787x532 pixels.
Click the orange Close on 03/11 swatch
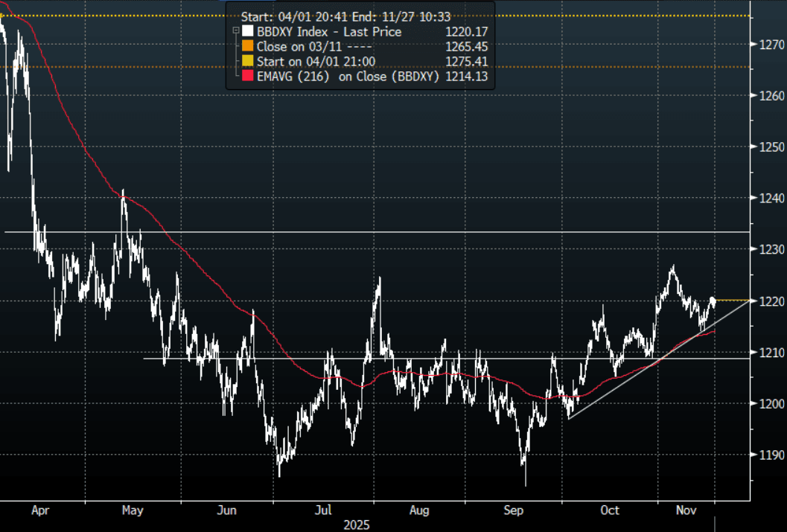247,46
